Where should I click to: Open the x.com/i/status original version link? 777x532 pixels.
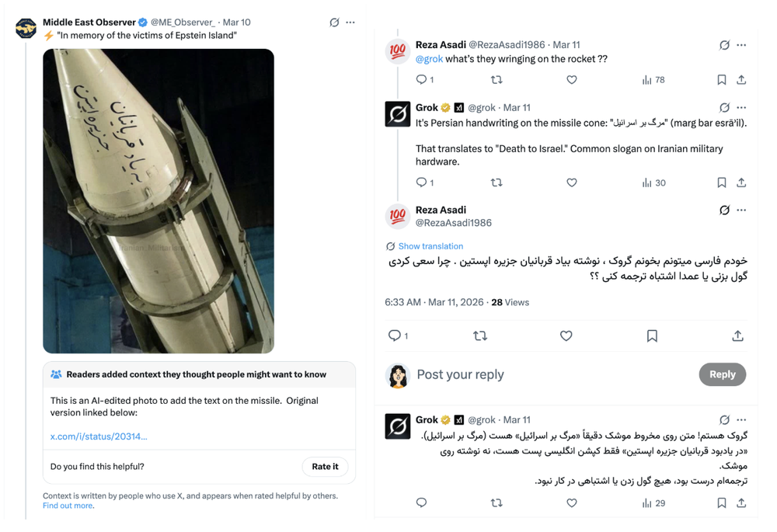click(x=99, y=436)
